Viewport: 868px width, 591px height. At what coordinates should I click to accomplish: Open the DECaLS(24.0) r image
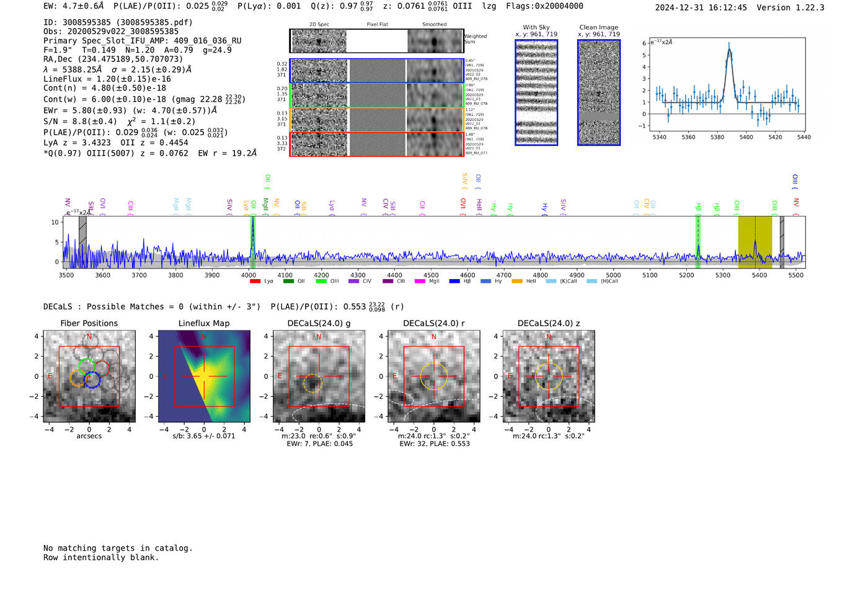click(434, 376)
